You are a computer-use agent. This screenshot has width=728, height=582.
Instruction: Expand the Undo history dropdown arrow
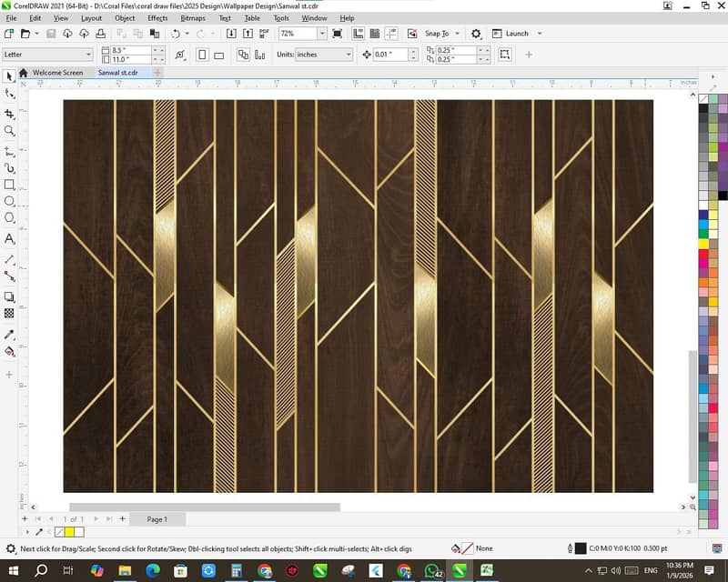187,34
